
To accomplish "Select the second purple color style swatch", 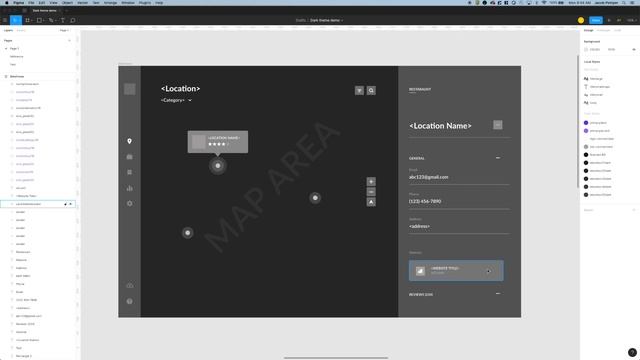I will (586, 131).
